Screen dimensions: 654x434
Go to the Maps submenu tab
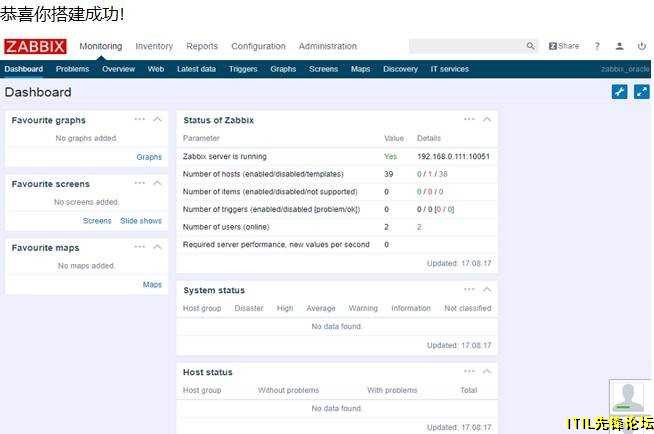[360, 69]
